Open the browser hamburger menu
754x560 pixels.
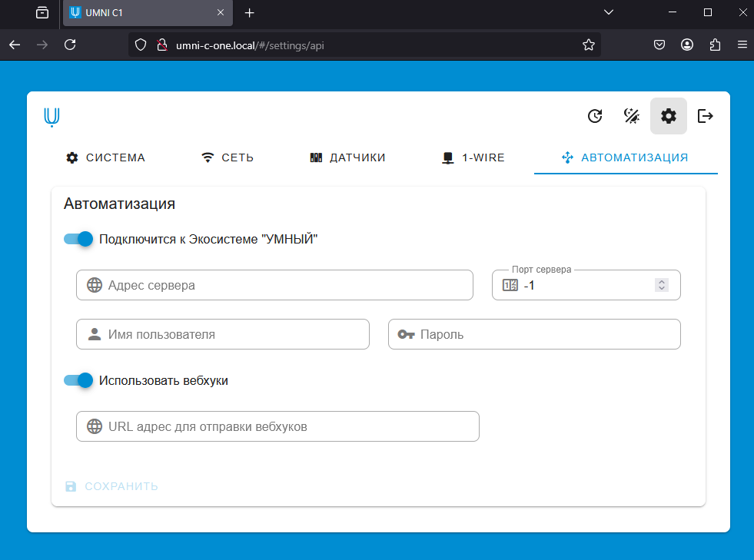pos(742,45)
